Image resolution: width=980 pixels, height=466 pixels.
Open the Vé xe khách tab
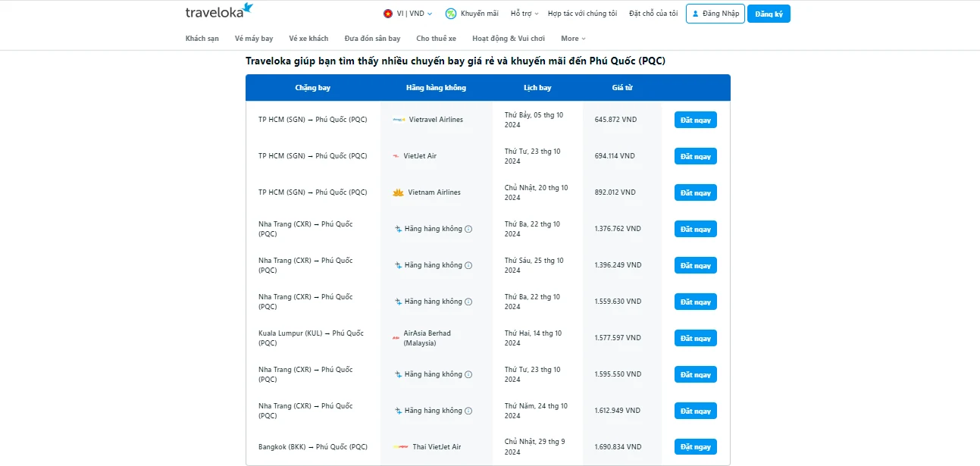[308, 39]
